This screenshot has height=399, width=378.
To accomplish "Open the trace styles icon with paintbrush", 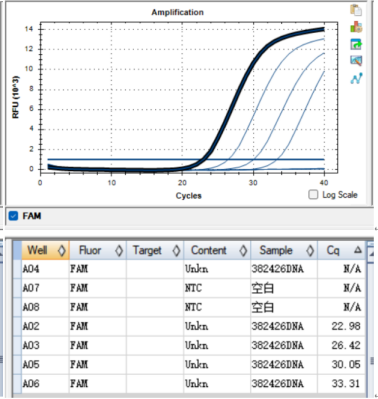I will (x=356, y=61).
